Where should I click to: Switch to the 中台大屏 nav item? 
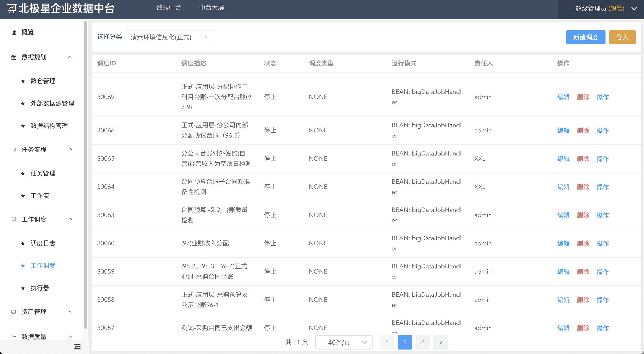(211, 8)
